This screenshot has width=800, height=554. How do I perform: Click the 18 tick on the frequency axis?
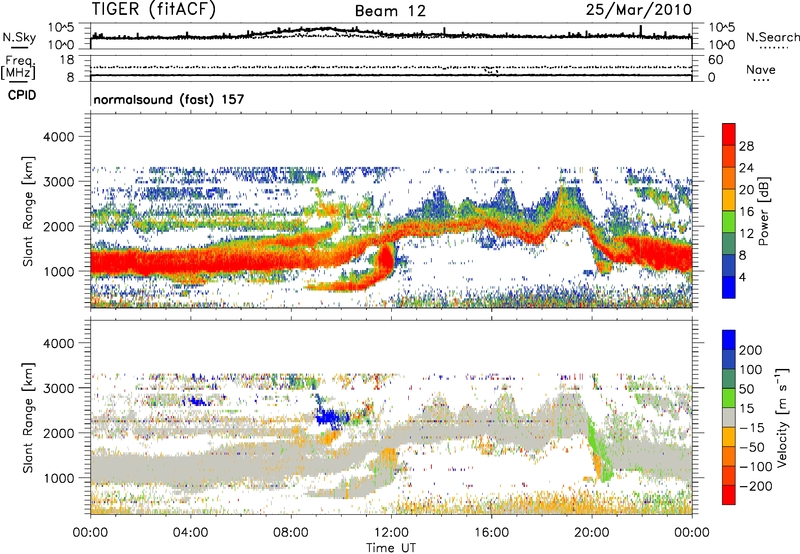coord(67,60)
